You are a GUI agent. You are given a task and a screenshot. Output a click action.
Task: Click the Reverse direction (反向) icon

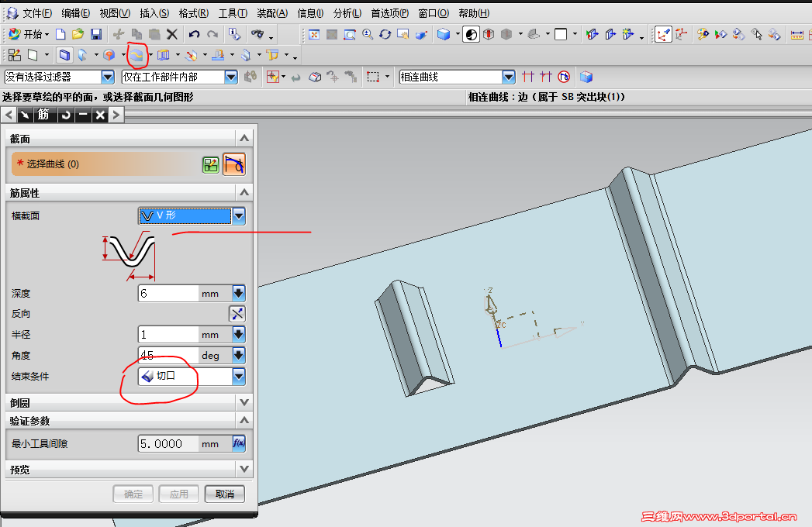pyautogui.click(x=237, y=314)
